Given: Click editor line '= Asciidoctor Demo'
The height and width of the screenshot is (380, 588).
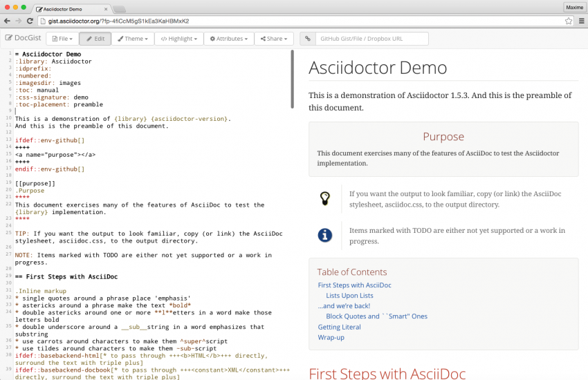Looking at the screenshot, I should [48, 55].
